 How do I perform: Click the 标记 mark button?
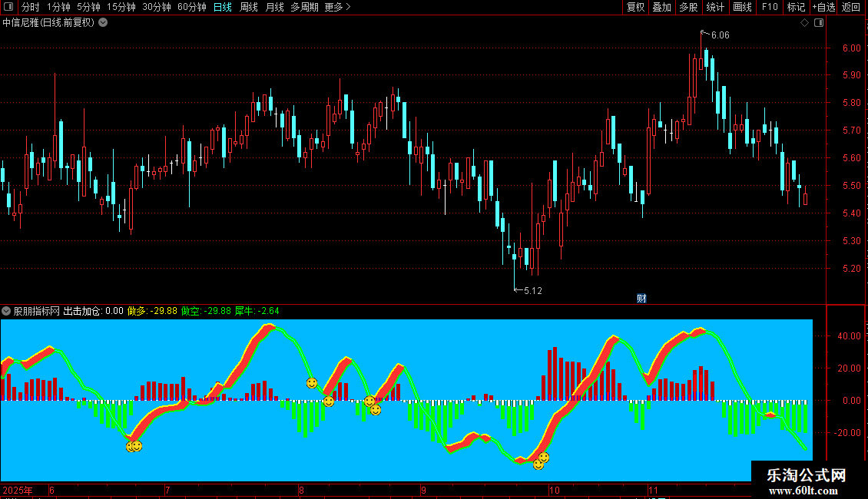796,7
